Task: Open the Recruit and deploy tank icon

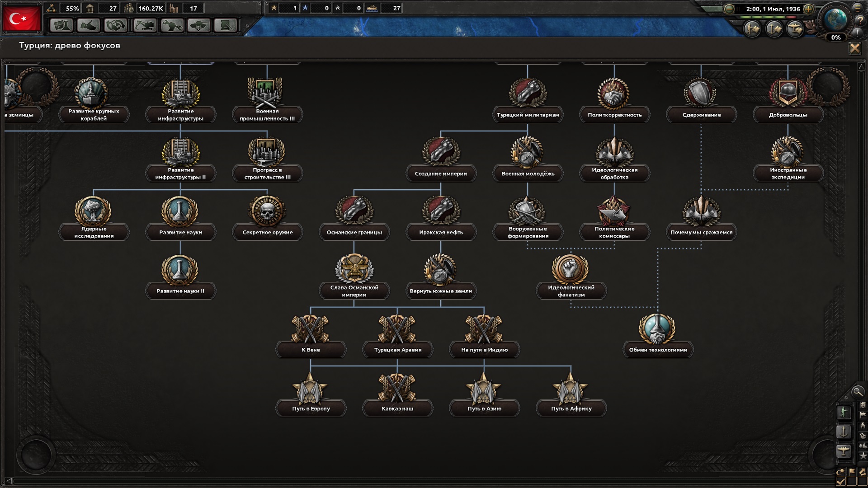Action: point(198,25)
